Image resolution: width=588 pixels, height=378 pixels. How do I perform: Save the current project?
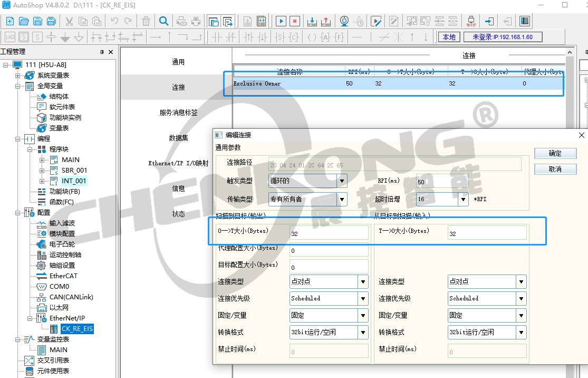(x=37, y=21)
